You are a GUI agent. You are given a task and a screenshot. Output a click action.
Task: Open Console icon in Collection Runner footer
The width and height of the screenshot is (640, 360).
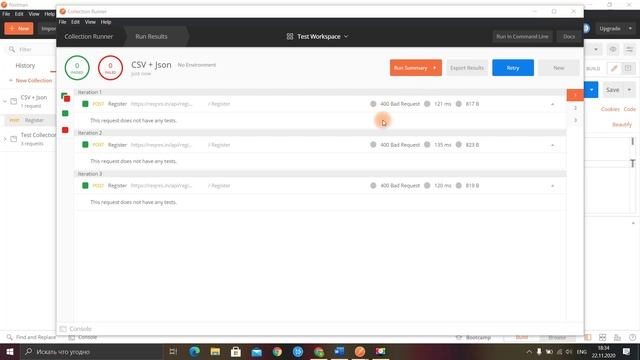pos(63,329)
